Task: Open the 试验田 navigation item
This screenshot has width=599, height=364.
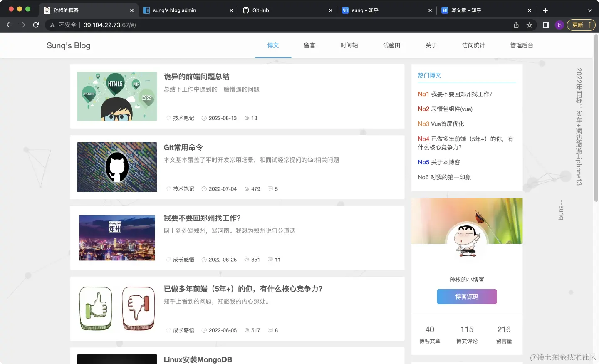Action: click(x=391, y=45)
